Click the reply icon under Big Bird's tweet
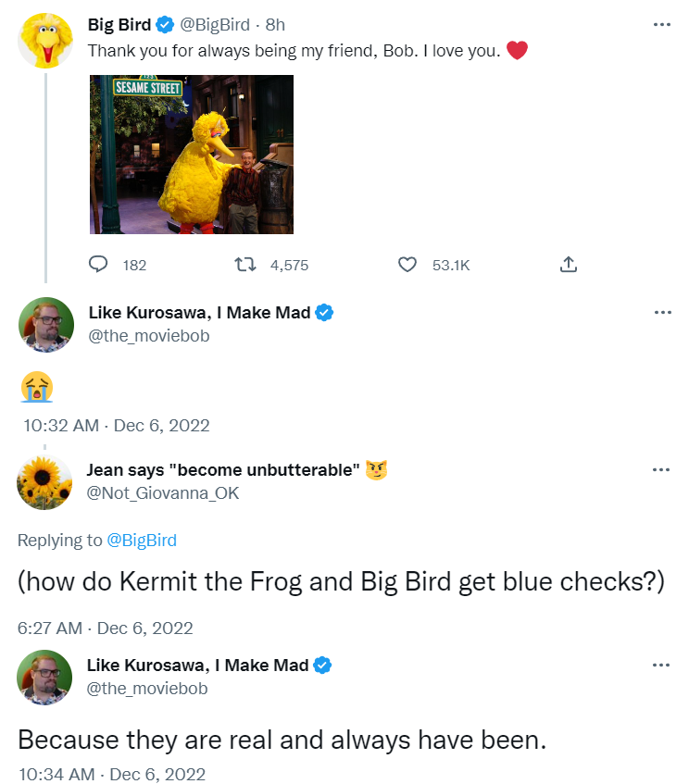Image resolution: width=689 pixels, height=784 pixels. pos(98,264)
